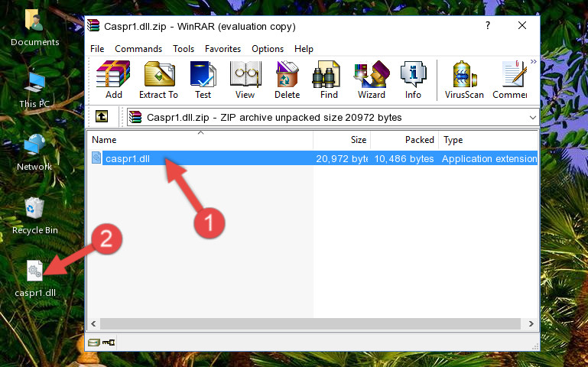Click the Delete toolbar icon
The height and width of the screenshot is (367, 588).
pos(288,80)
